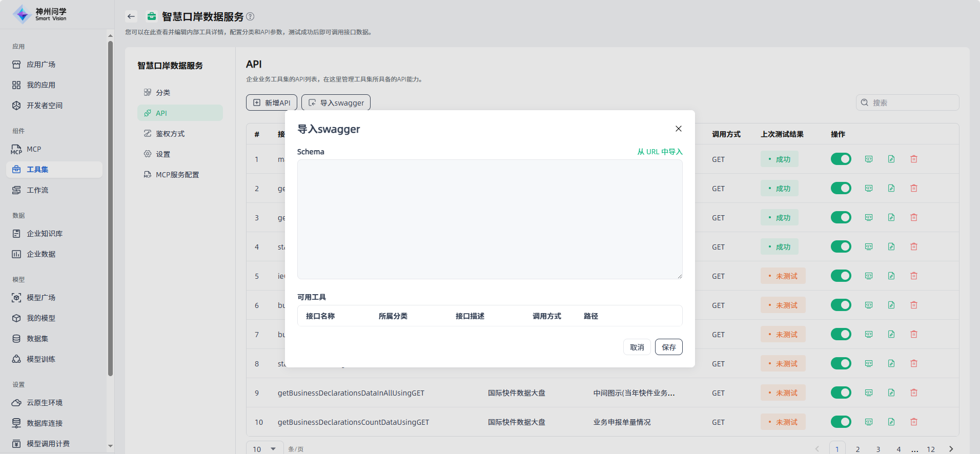The width and height of the screenshot is (980, 454).
Task: Close the 导入swagger dialog
Action: (678, 129)
